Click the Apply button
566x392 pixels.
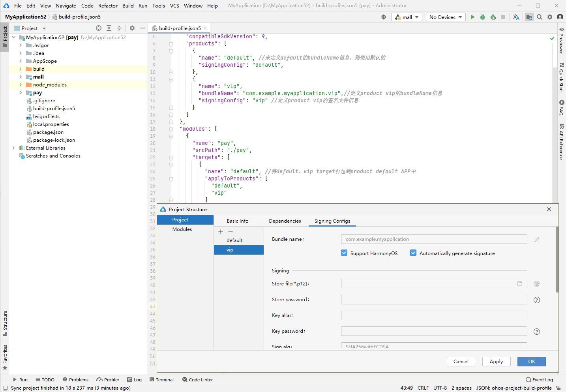pos(496,362)
